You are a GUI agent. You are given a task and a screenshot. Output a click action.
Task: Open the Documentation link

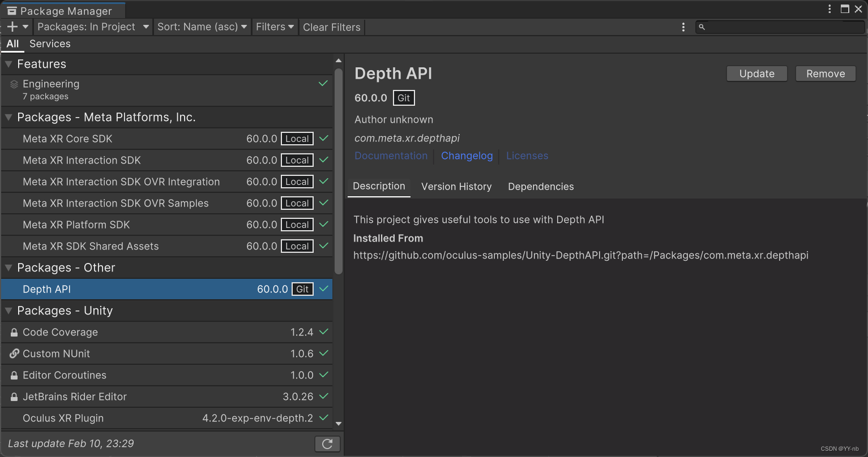[x=391, y=156]
